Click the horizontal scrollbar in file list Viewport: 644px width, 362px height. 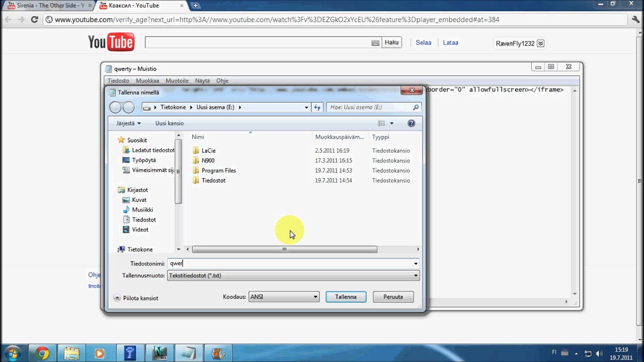pyautogui.click(x=284, y=249)
